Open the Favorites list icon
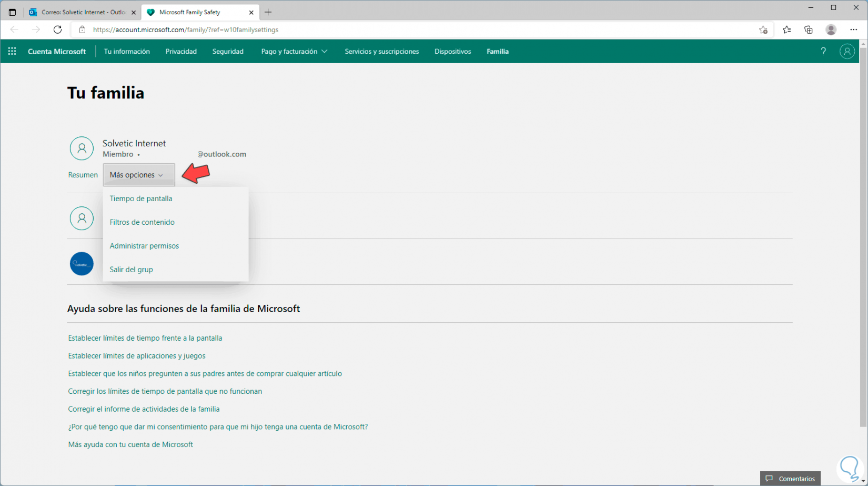Viewport: 868px width, 486px height. pos(787,29)
